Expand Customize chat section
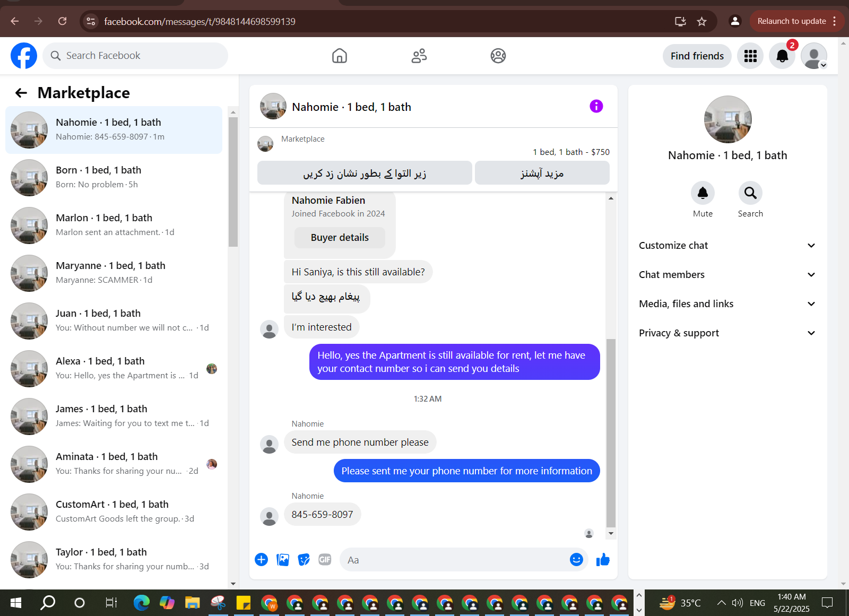 [x=727, y=245]
